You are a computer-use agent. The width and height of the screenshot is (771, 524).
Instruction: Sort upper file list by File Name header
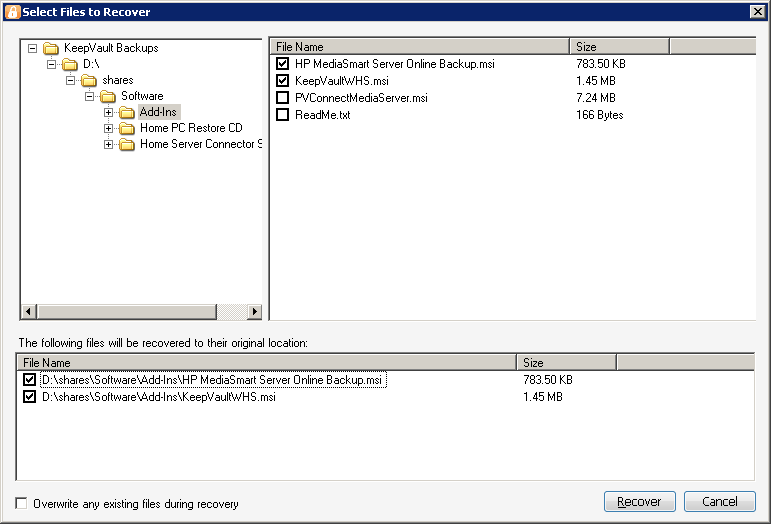419,47
